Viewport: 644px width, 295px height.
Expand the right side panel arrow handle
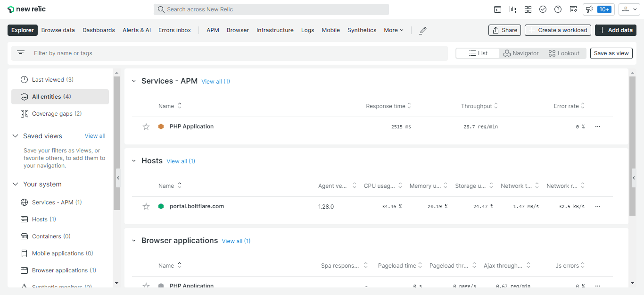[634, 178]
